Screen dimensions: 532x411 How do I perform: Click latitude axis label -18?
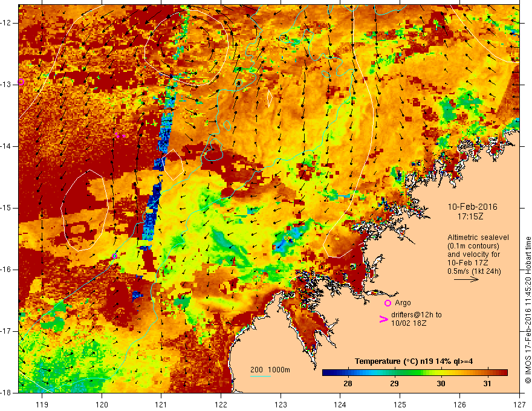point(7,393)
